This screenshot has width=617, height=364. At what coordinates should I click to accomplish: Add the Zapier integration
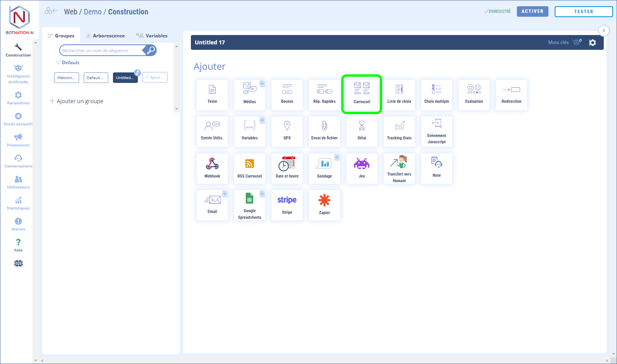324,205
